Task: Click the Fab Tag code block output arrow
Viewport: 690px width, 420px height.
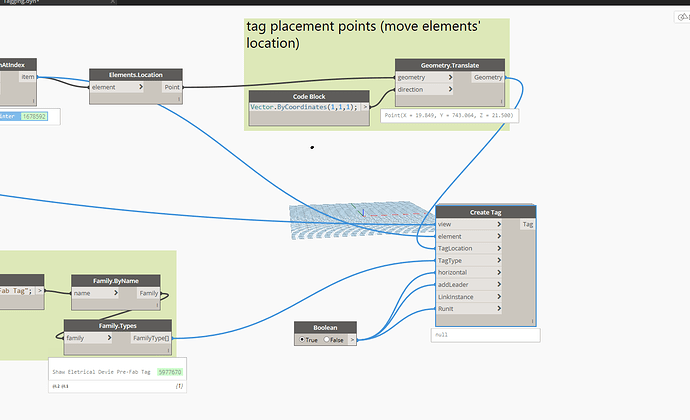Action: (40, 291)
